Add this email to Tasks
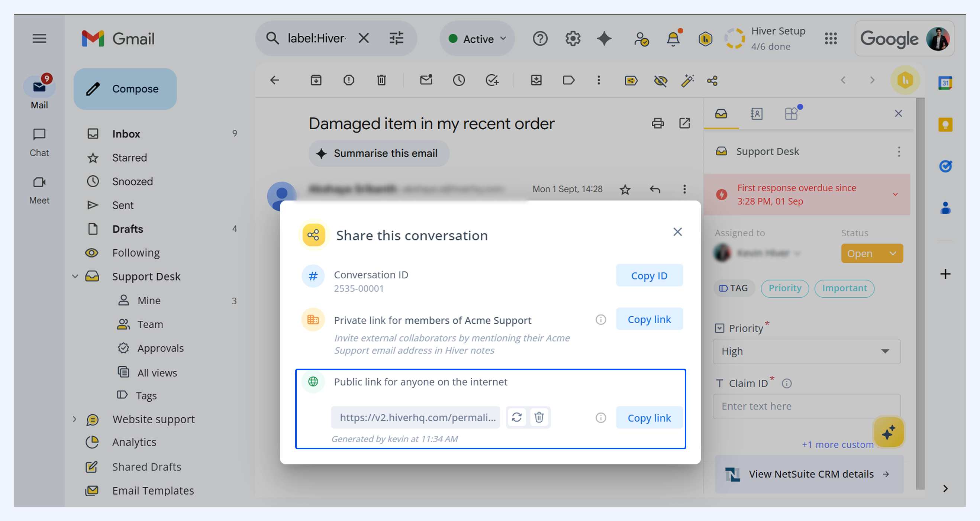980x521 pixels. pos(492,80)
